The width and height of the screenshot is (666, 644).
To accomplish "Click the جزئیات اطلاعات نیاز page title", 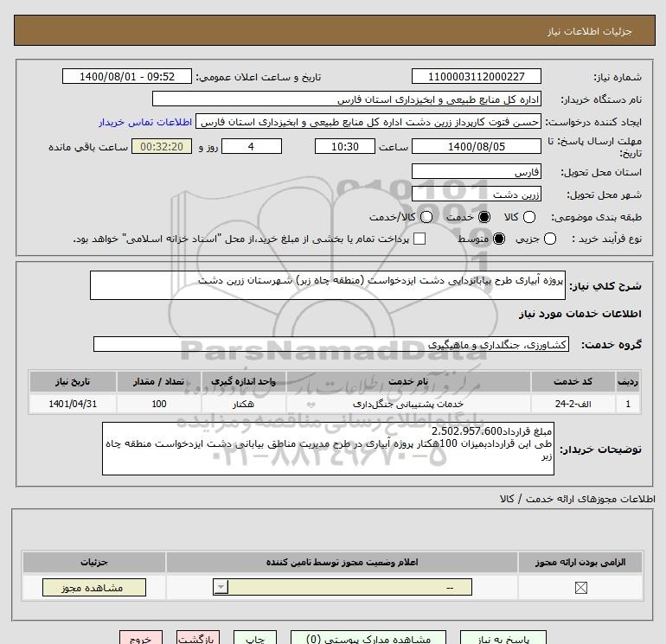I will coord(590,31).
